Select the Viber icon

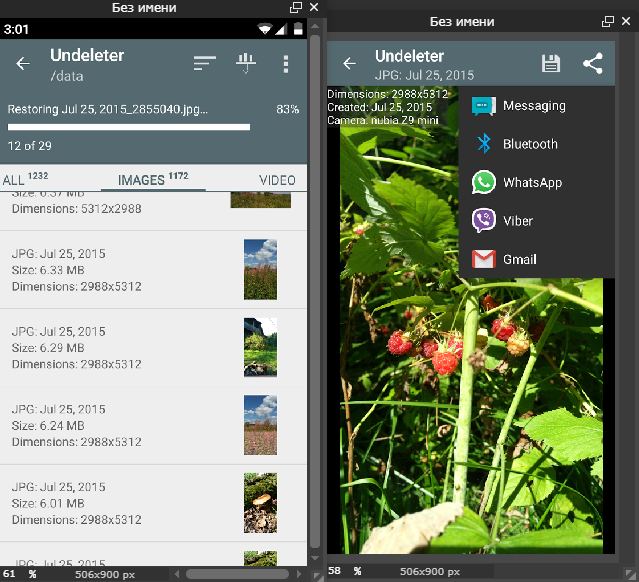(484, 220)
